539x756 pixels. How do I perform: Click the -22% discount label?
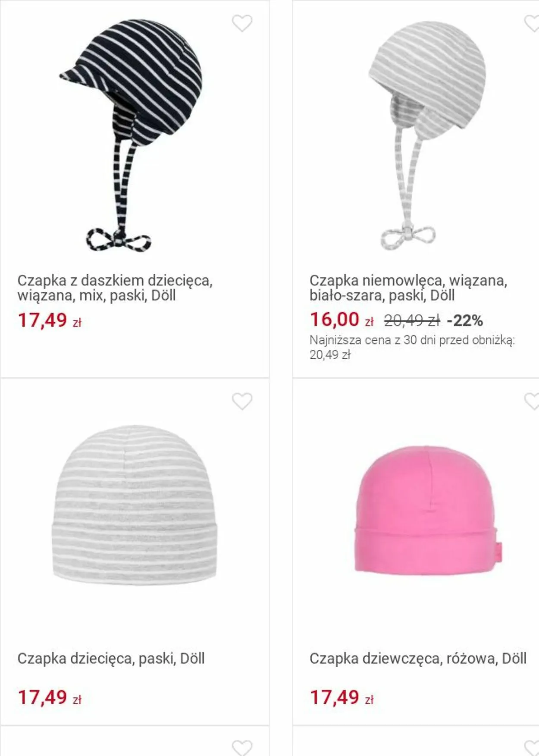coord(465,320)
